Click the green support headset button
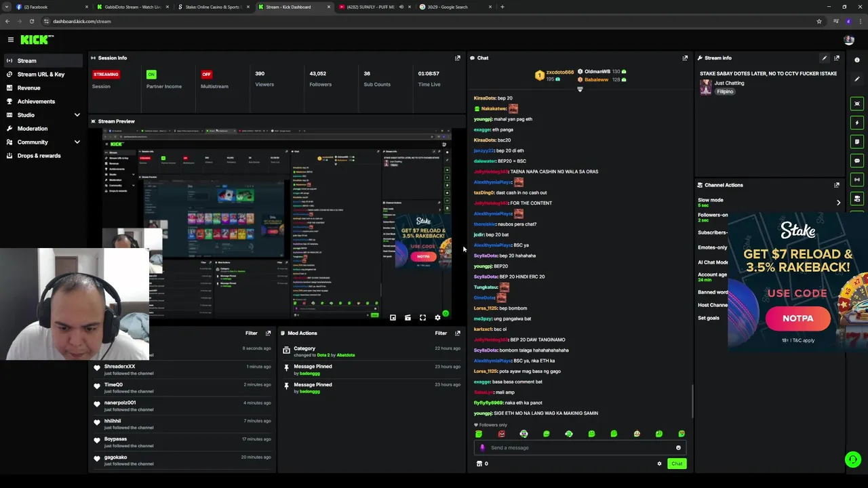Screen dimensions: 868x488 click(853, 460)
